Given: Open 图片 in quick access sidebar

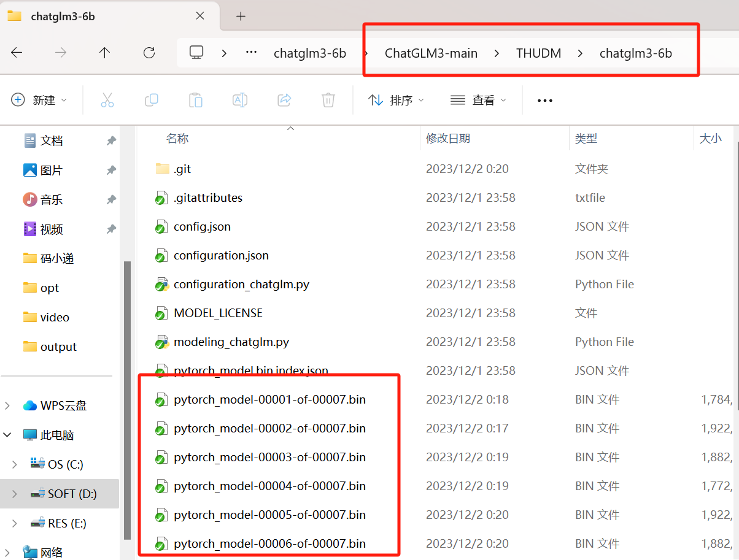Looking at the screenshot, I should point(52,170).
